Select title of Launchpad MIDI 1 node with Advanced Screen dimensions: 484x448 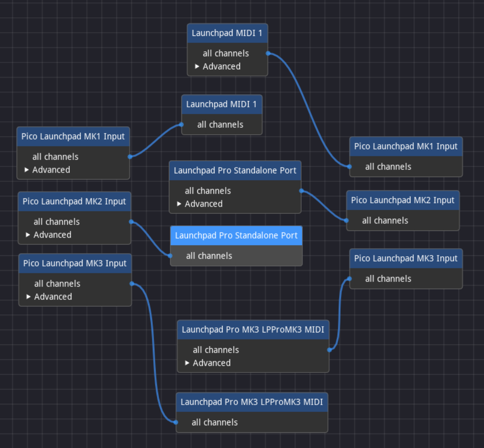click(227, 33)
